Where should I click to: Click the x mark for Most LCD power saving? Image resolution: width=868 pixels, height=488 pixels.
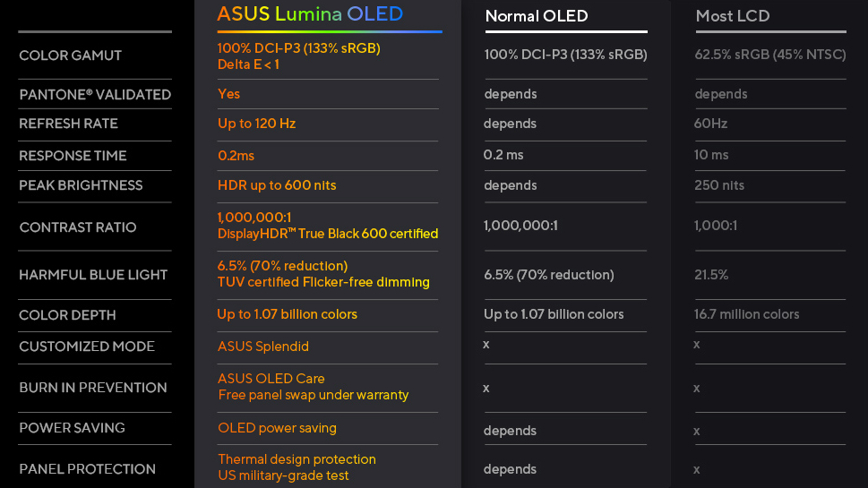pyautogui.click(x=696, y=431)
